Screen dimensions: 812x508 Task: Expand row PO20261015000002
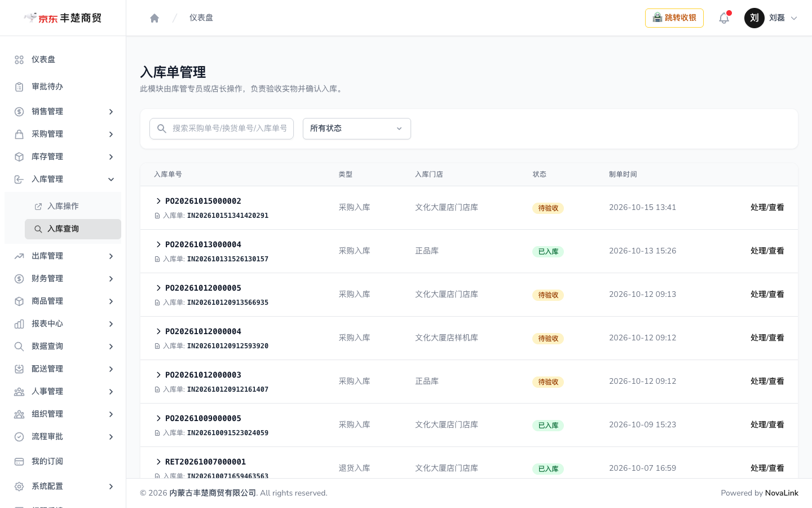coord(158,201)
